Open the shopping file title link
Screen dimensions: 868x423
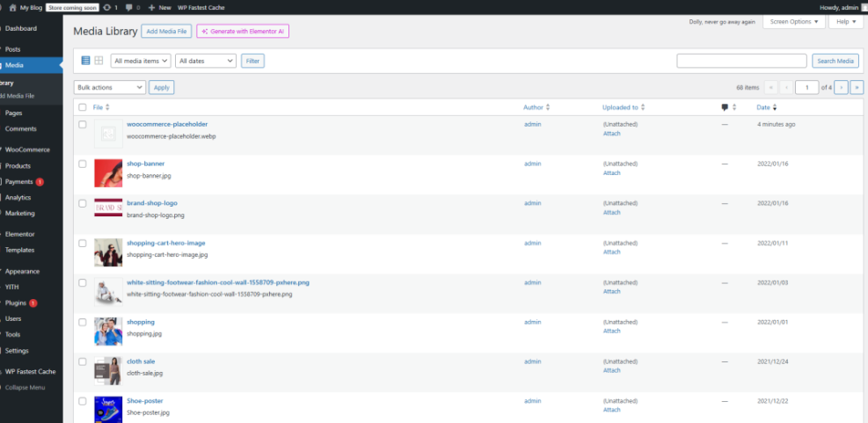click(x=141, y=322)
